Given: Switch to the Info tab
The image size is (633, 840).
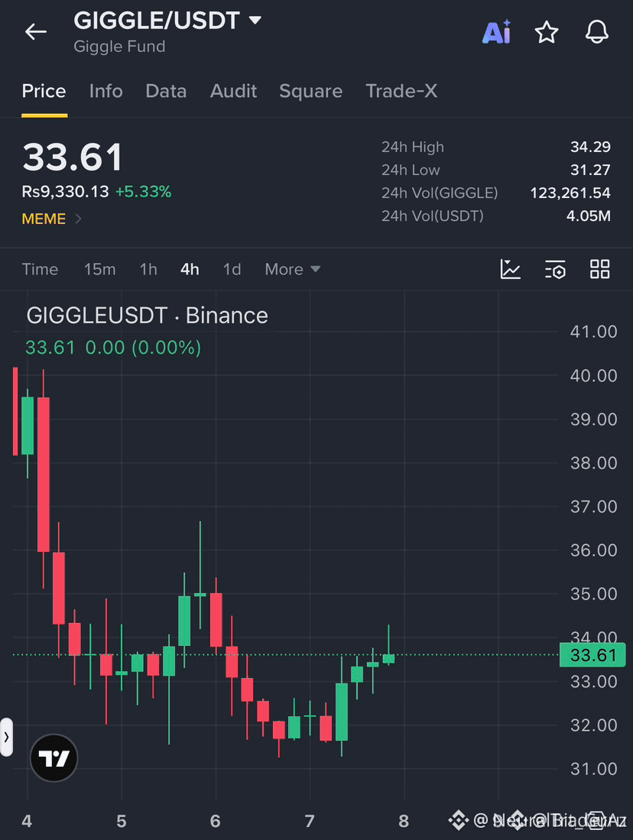Looking at the screenshot, I should [106, 91].
